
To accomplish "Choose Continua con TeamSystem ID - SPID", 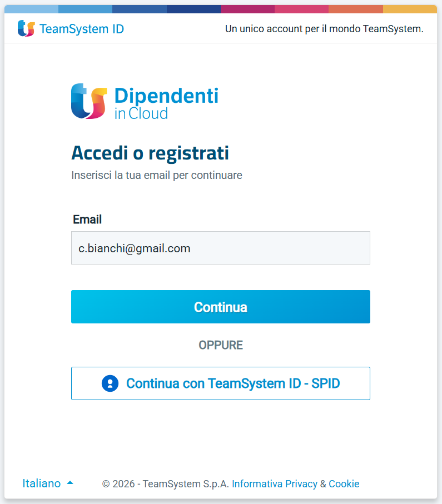I will tap(220, 383).
